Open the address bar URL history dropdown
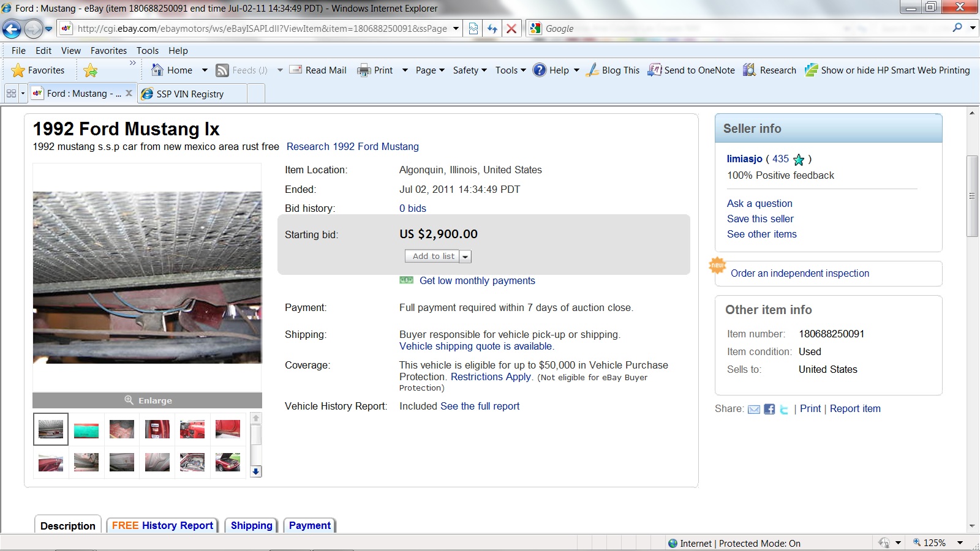 click(x=456, y=28)
